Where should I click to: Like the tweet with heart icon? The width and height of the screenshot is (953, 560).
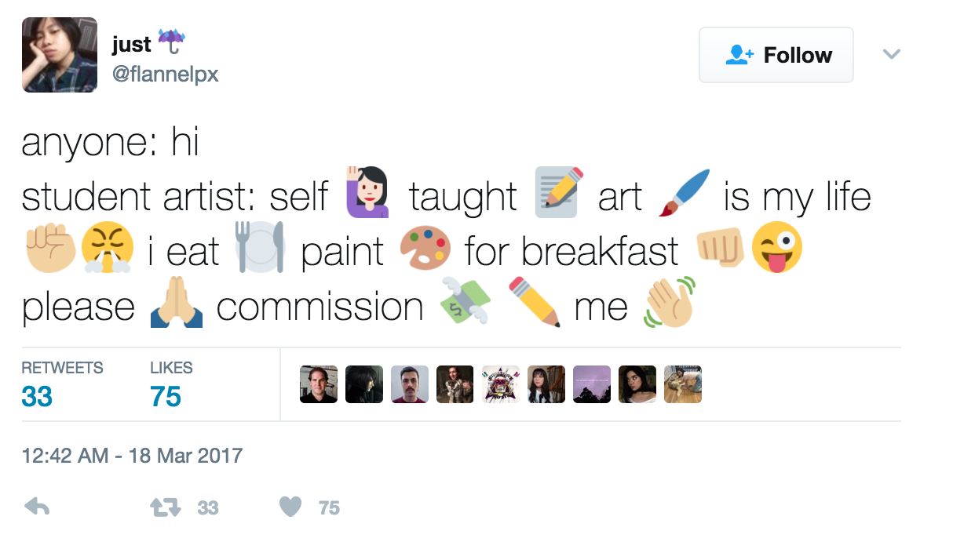click(290, 507)
